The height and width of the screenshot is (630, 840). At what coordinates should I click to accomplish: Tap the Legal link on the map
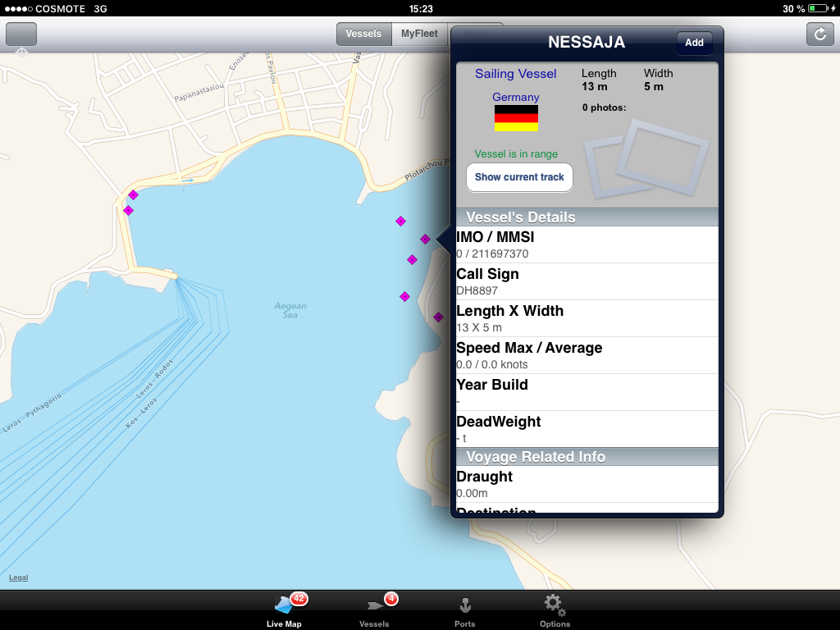coord(18,577)
